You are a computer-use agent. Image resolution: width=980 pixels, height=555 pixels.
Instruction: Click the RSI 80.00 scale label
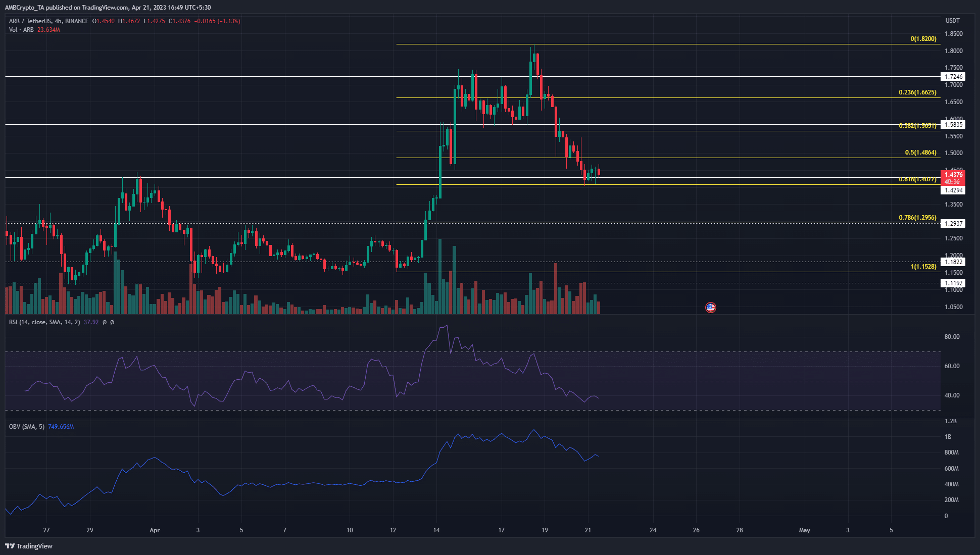coord(952,337)
